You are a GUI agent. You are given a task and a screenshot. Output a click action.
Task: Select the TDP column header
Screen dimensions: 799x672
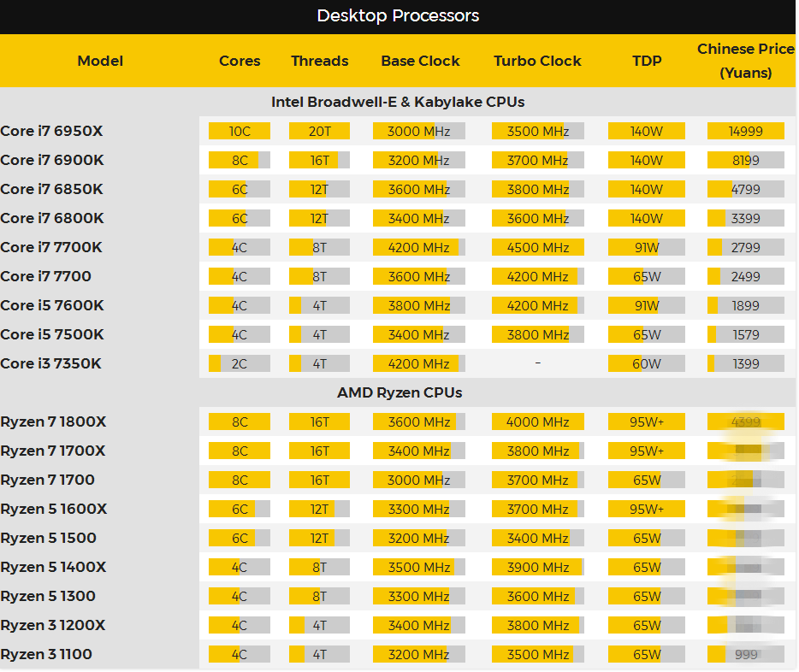(x=647, y=61)
